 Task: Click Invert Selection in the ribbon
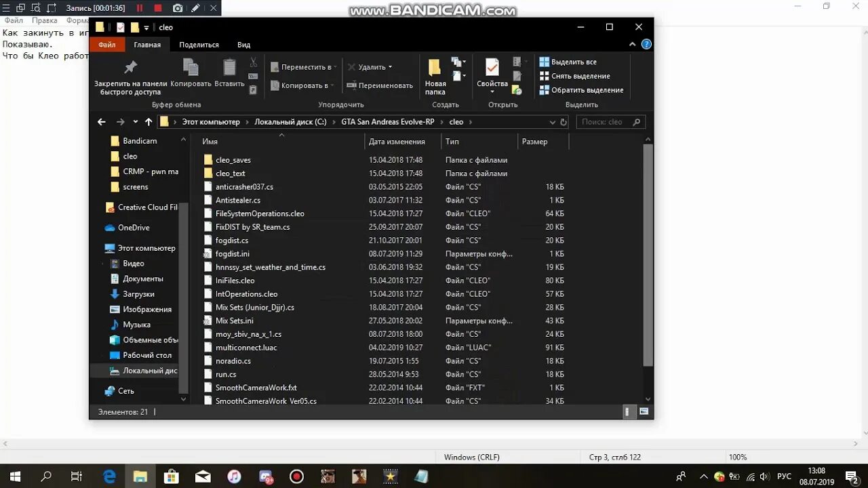[581, 90]
